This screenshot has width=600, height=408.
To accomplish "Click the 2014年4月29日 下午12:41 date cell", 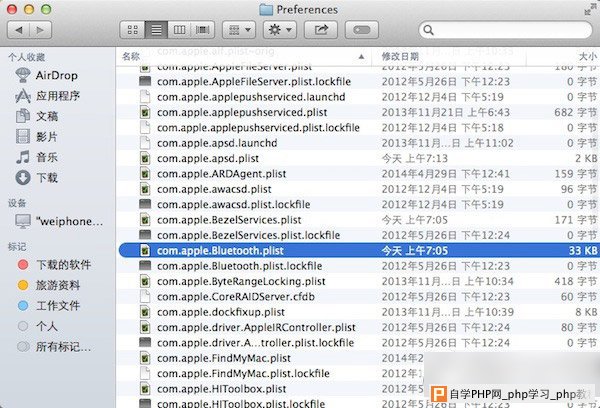I will coord(446,174).
